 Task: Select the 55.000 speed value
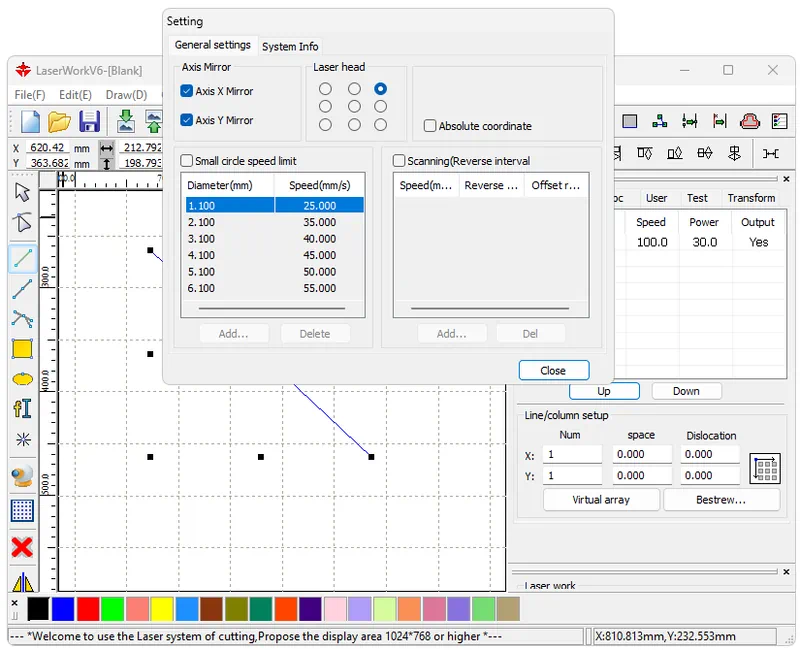click(x=319, y=288)
